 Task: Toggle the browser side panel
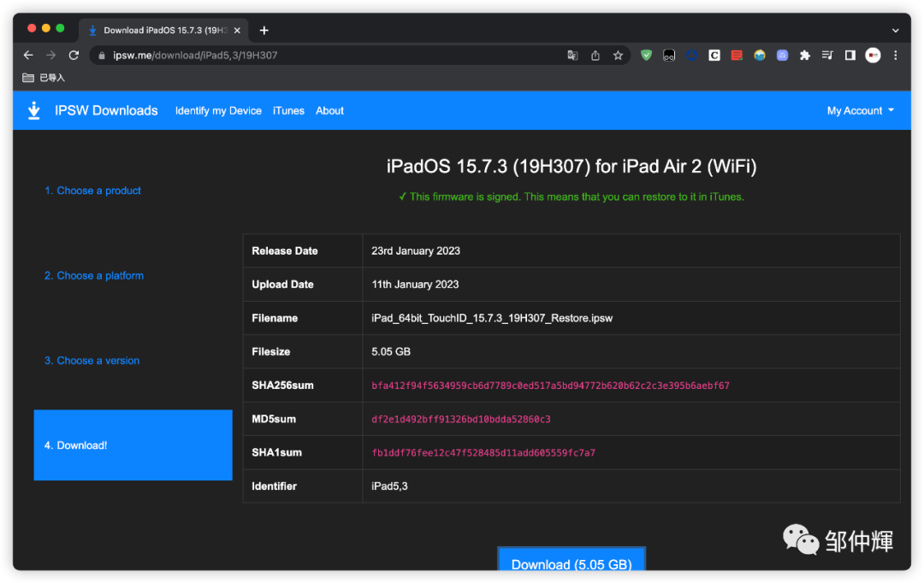tap(850, 56)
